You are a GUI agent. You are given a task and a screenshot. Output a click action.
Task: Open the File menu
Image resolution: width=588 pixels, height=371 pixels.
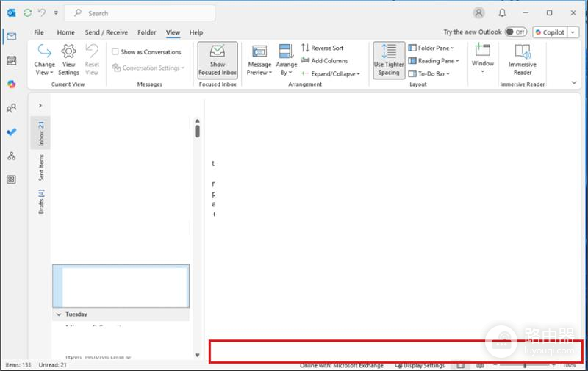click(x=39, y=32)
